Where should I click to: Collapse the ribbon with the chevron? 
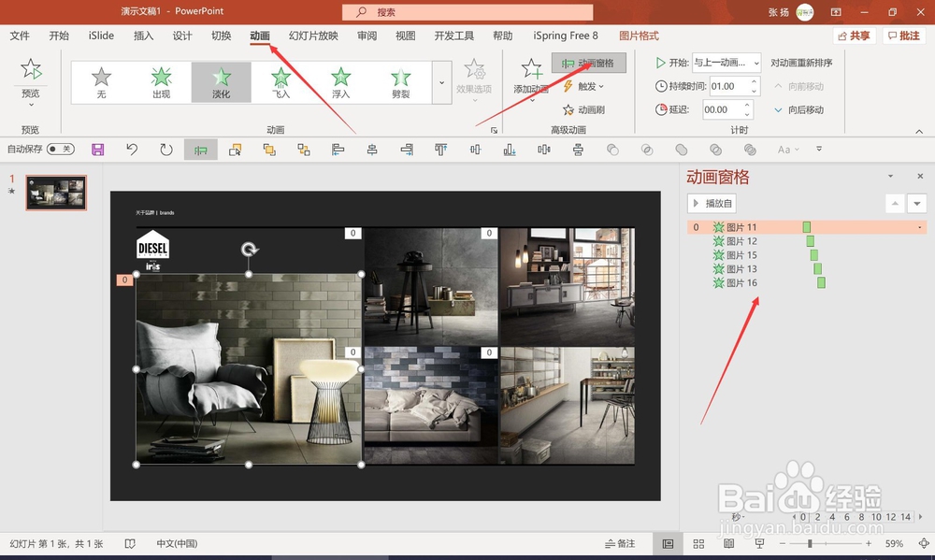tap(919, 131)
